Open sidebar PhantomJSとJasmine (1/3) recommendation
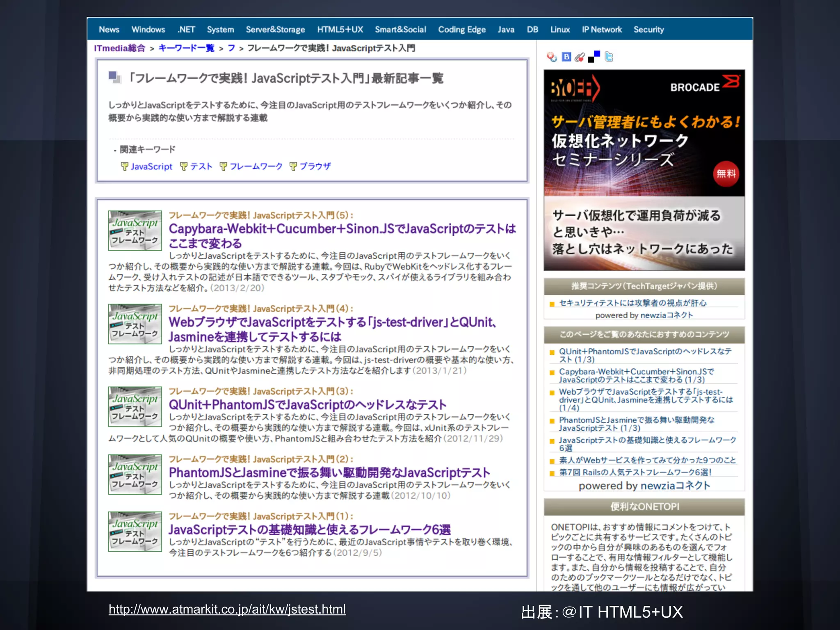The width and height of the screenshot is (840, 630). click(x=637, y=424)
